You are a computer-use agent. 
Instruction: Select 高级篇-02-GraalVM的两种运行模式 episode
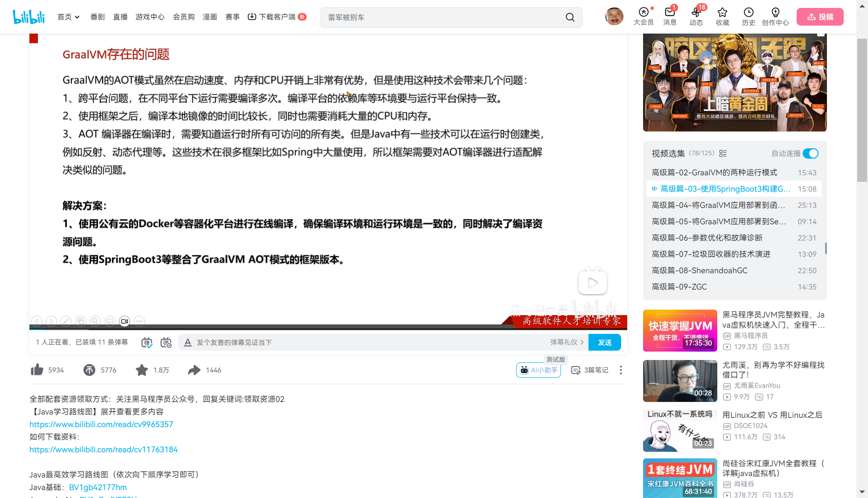click(734, 173)
